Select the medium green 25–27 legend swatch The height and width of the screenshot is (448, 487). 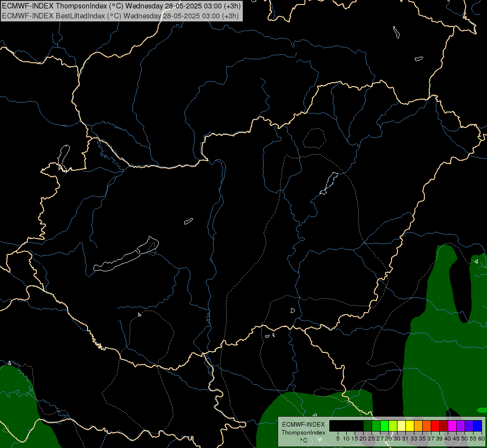coord(376,426)
